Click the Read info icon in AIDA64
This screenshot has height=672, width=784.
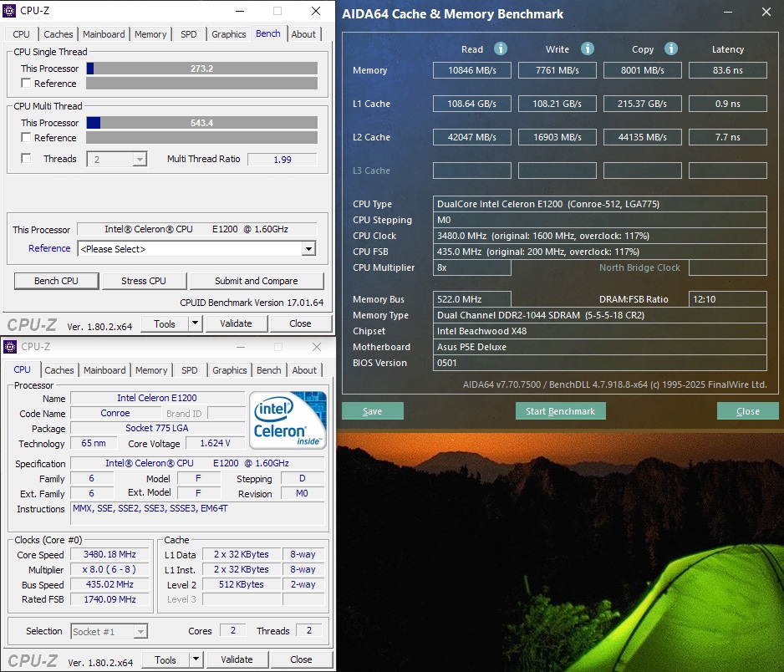click(x=501, y=48)
